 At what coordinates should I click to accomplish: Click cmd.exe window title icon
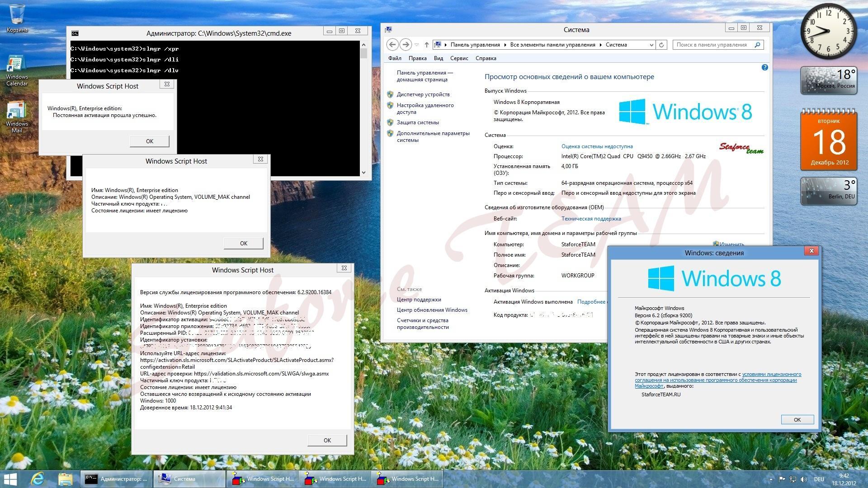(x=75, y=33)
